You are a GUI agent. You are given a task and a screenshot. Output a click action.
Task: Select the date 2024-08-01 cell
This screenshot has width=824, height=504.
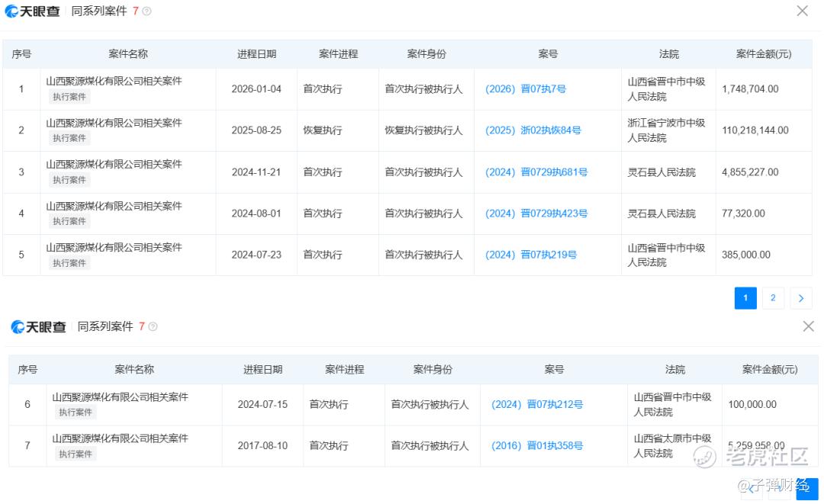click(x=256, y=213)
